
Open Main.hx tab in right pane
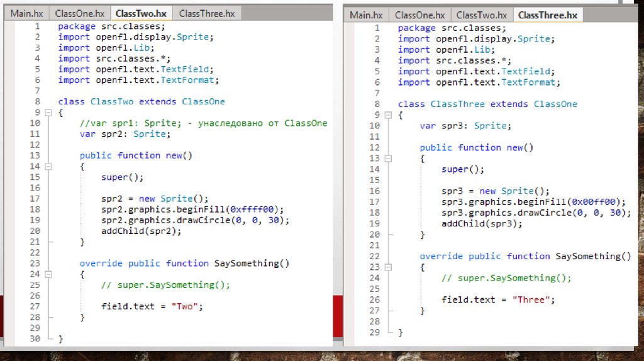coord(366,15)
